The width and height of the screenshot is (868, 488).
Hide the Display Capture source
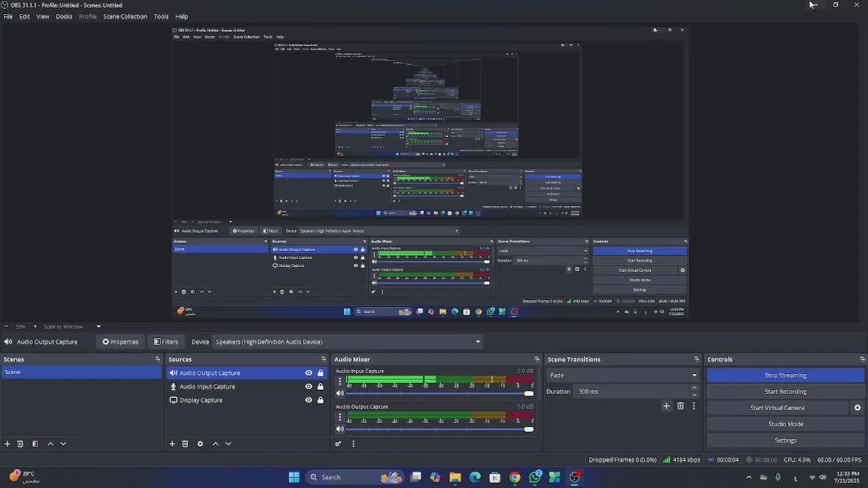309,401
